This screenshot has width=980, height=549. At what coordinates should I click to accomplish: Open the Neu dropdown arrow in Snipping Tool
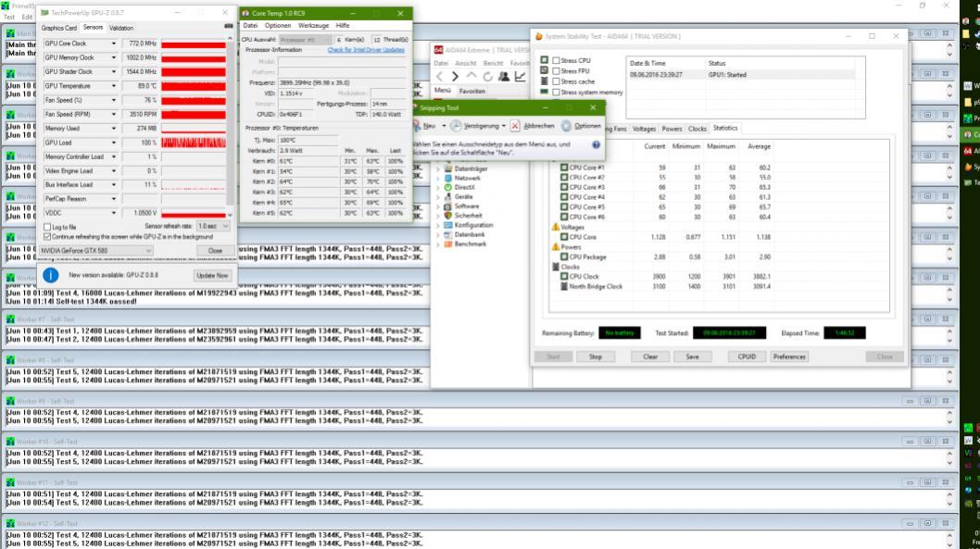[444, 126]
